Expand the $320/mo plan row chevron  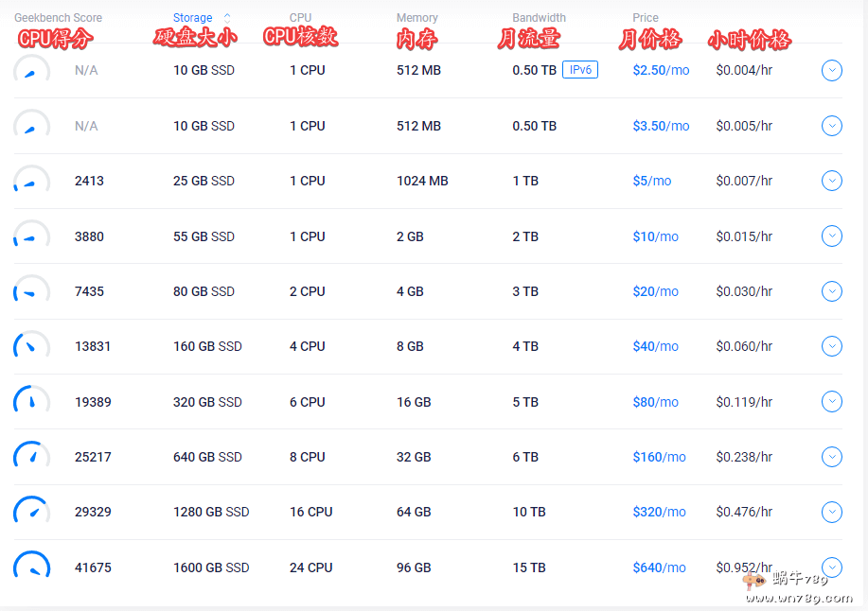[831, 512]
